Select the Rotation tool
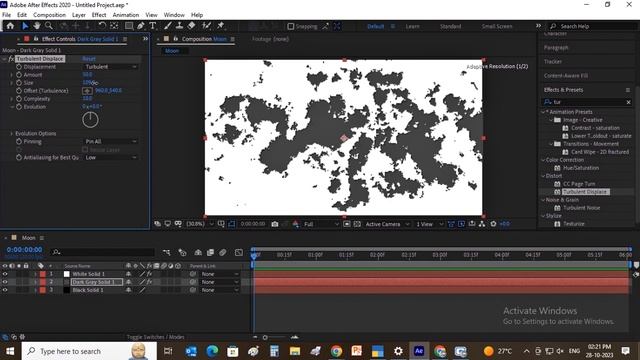 click(x=102, y=26)
